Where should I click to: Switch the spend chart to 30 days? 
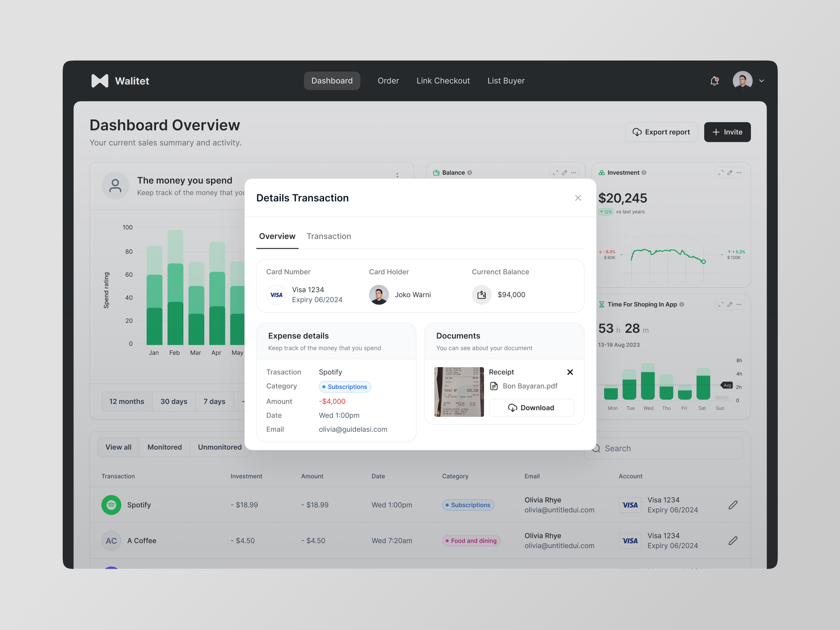[x=174, y=401]
